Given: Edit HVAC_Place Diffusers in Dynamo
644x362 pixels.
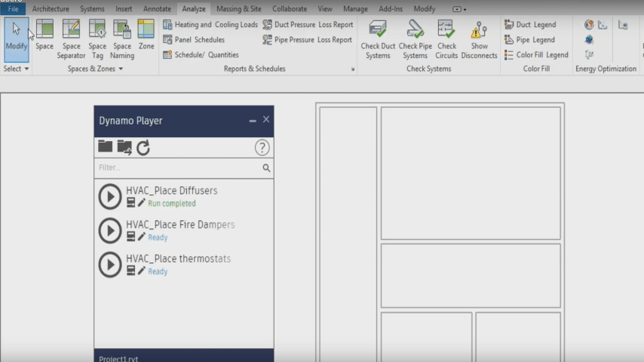Looking at the screenshot, I should [x=141, y=203].
